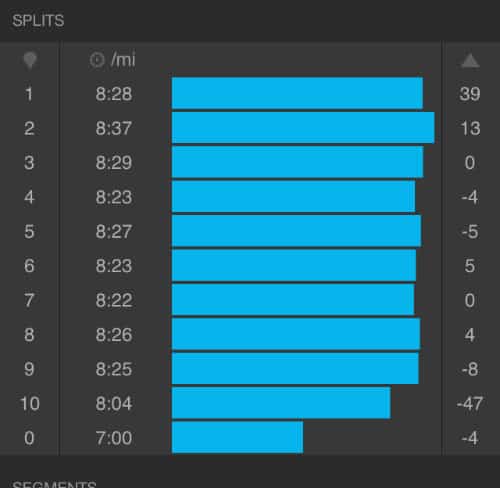Image resolution: width=500 pixels, height=488 pixels.
Task: Click the mile 9 bar at 8:25
Action: [x=295, y=368]
